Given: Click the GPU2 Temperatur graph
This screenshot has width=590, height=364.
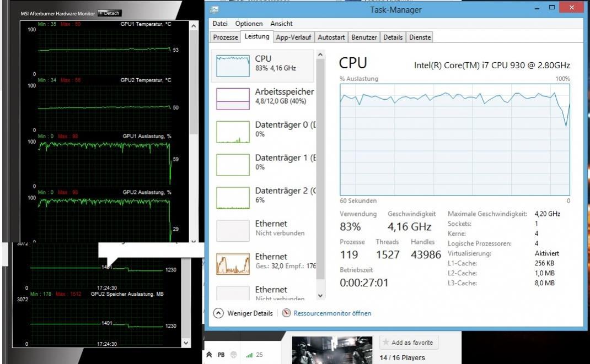Looking at the screenshot, I should 104,107.
